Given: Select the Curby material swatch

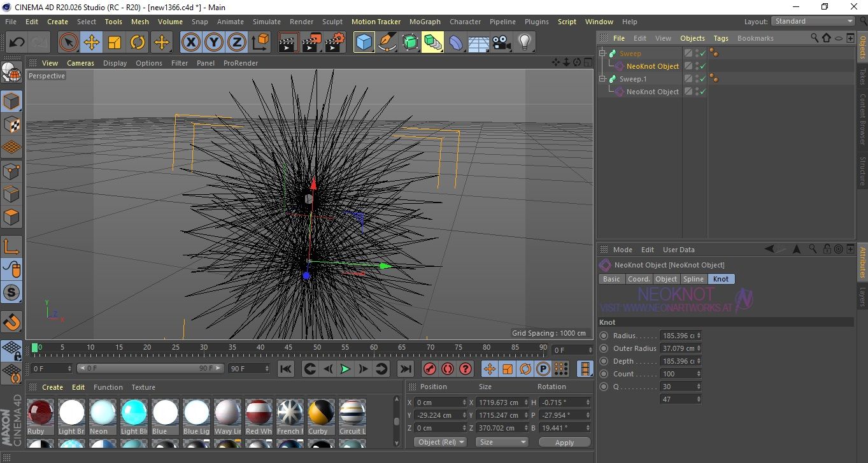Looking at the screenshot, I should click(x=321, y=417).
